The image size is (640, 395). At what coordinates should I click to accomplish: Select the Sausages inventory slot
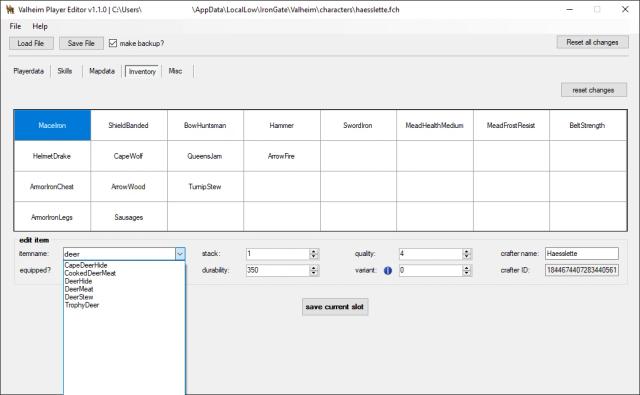[x=129, y=217]
